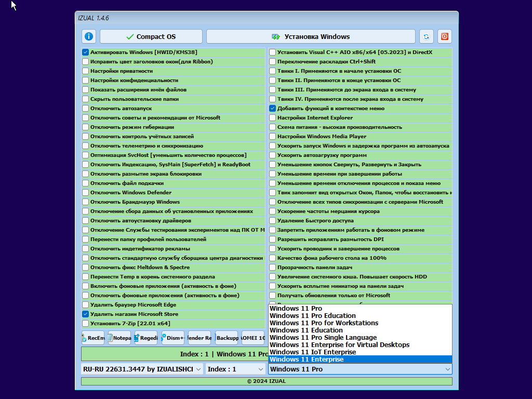Screen dimensions: 532x399
Task: Choose Windows 11 Pro for Workstations
Action: pos(360,323)
